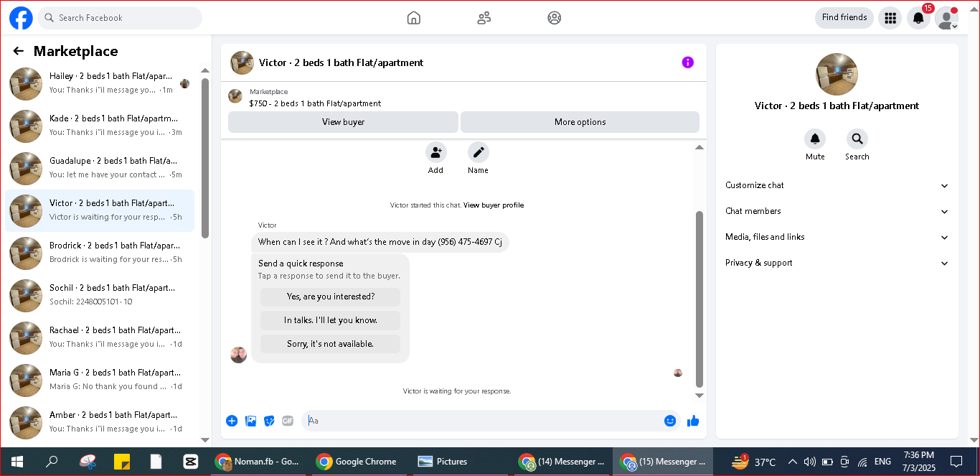Open the GIF picker

coord(288,421)
